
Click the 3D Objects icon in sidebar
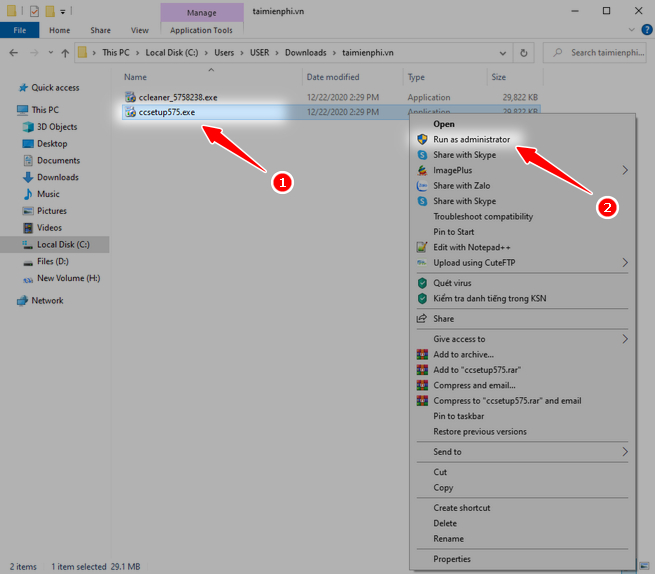27,127
